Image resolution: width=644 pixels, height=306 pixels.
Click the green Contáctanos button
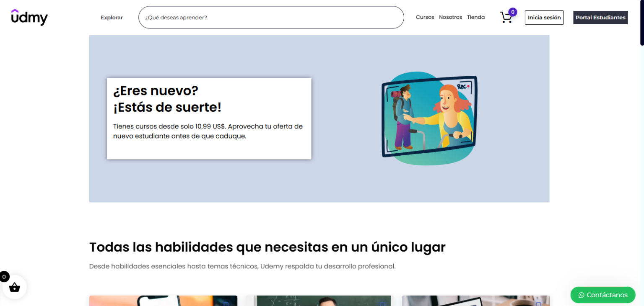(x=602, y=295)
